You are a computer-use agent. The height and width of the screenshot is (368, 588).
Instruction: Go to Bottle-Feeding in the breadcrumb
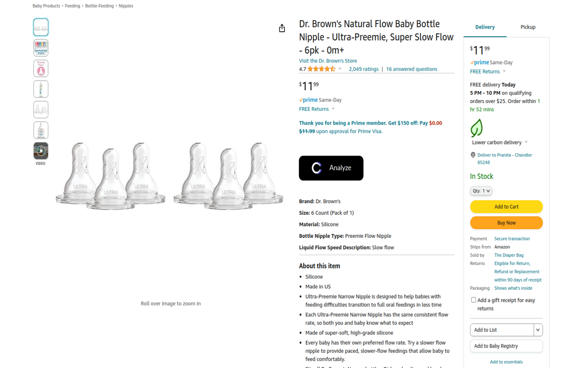[99, 6]
